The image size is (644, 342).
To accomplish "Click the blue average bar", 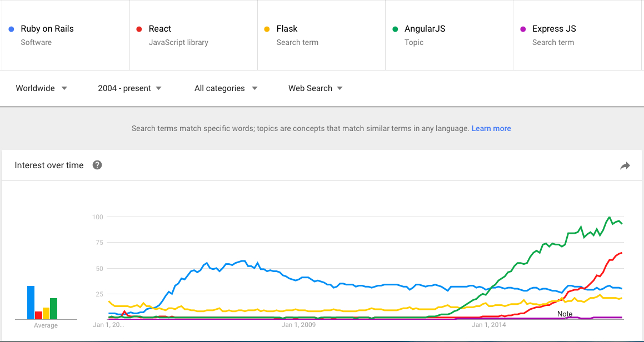I will [x=31, y=303].
